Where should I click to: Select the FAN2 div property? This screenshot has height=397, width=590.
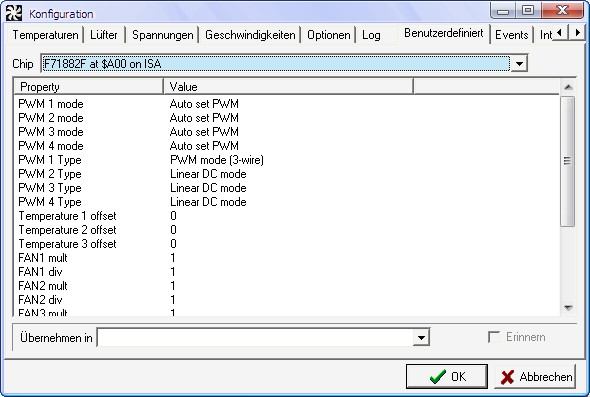[x=40, y=300]
